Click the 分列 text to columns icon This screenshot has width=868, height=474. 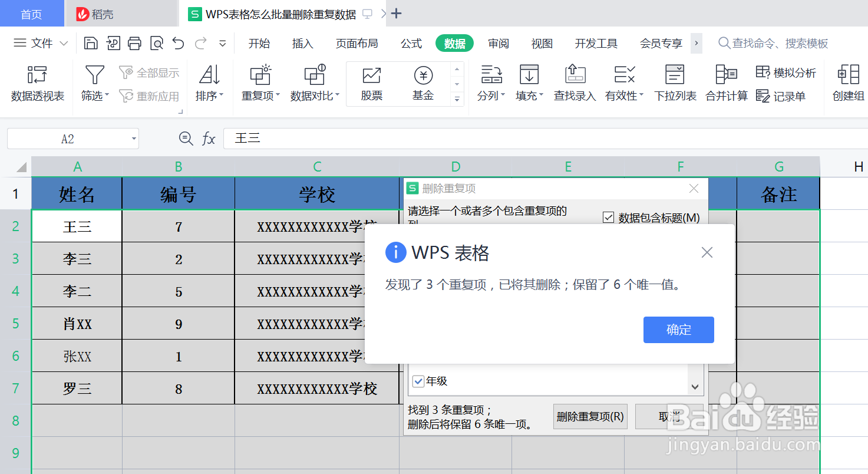pyautogui.click(x=491, y=75)
